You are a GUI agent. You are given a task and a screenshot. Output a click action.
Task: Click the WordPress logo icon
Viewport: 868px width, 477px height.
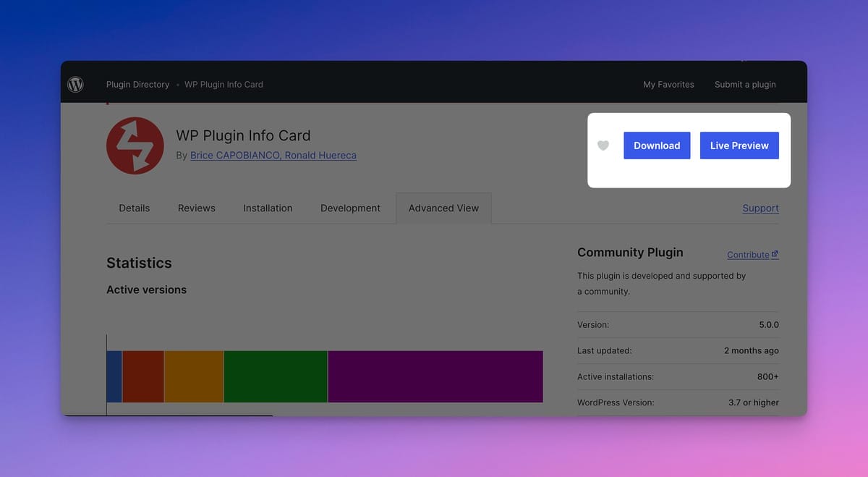click(76, 85)
